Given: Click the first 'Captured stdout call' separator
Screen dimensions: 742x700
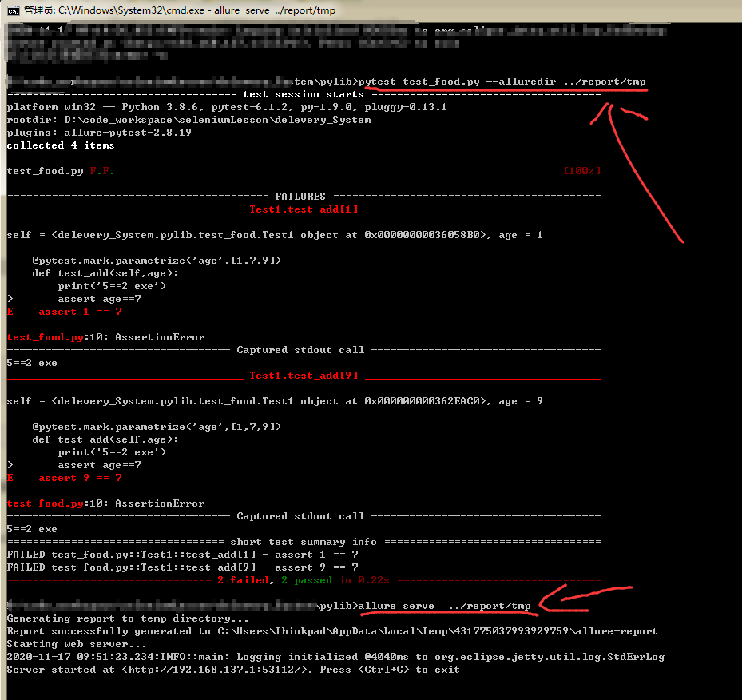Looking at the screenshot, I should 304,350.
